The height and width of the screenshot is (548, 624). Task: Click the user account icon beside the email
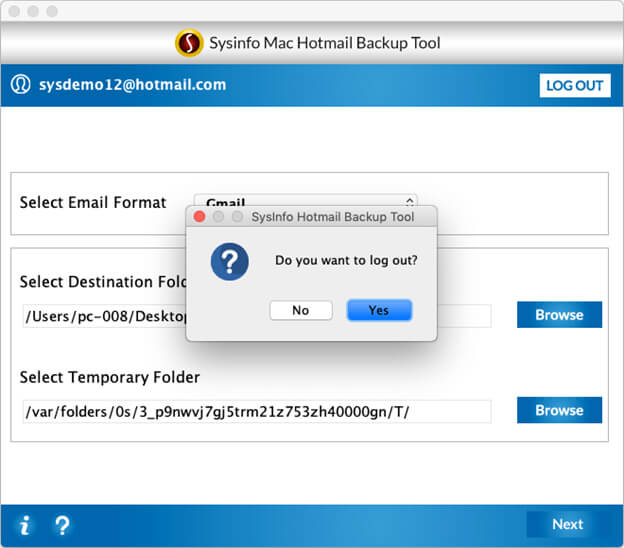tap(20, 84)
